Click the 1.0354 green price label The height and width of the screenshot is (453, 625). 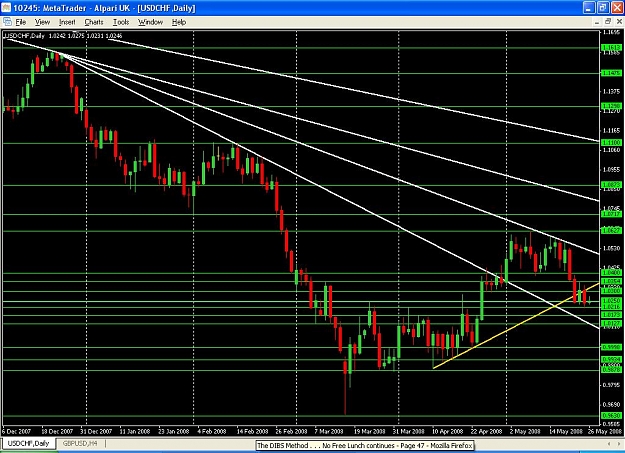coord(611,281)
